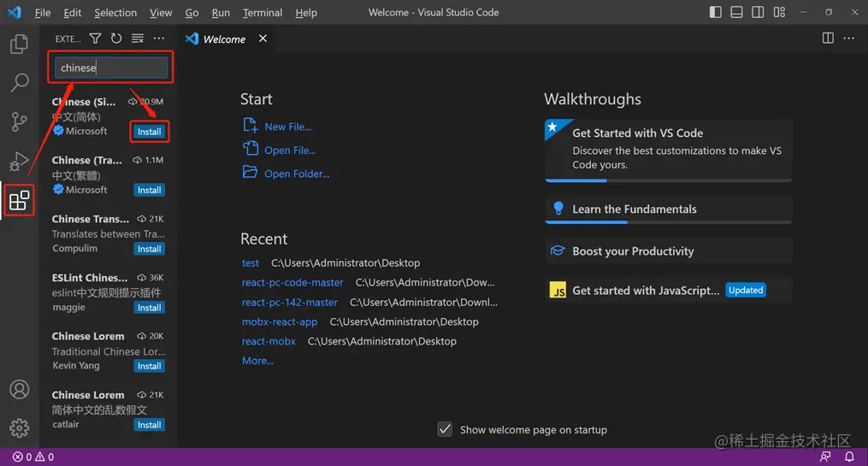Toggle Show welcome page on startup checkbox

[445, 429]
